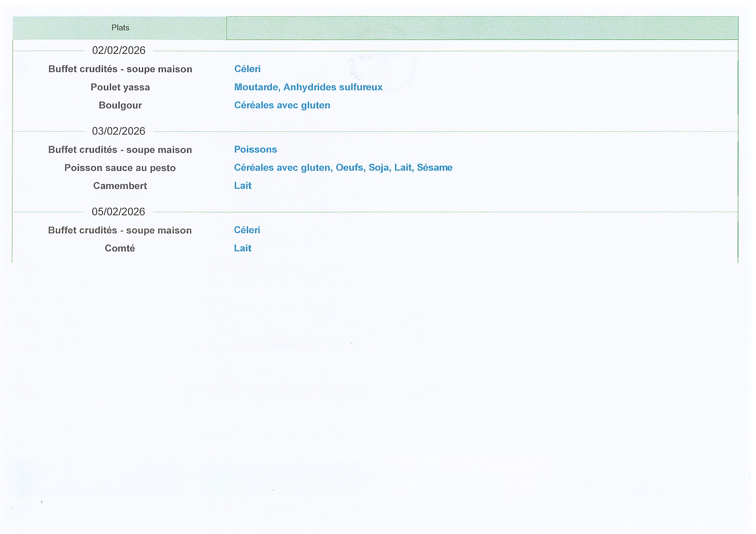Viewport: 756px width, 534px height.
Task: Open the Poissons allergen link
Action: click(255, 149)
